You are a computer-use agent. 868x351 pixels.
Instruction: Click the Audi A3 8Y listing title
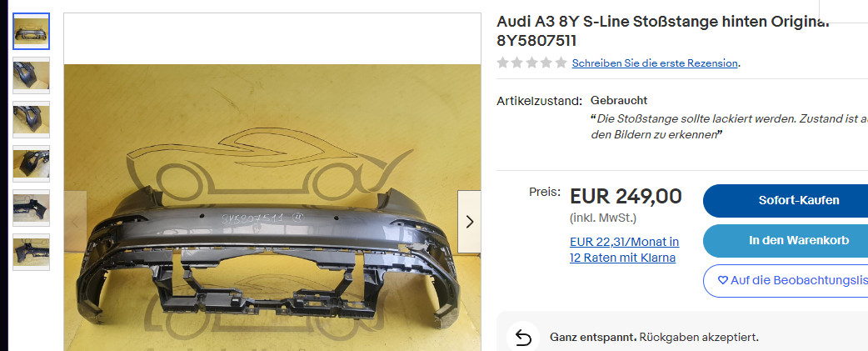tap(663, 31)
